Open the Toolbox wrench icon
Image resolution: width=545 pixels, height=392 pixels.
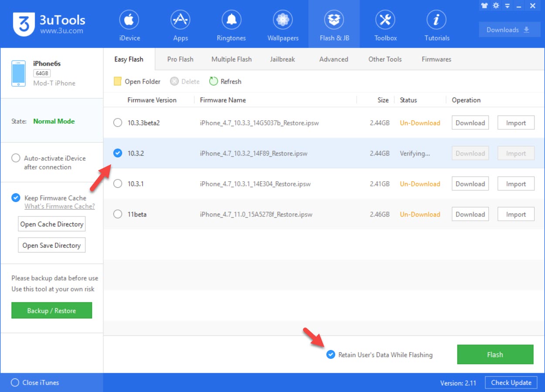(x=385, y=20)
